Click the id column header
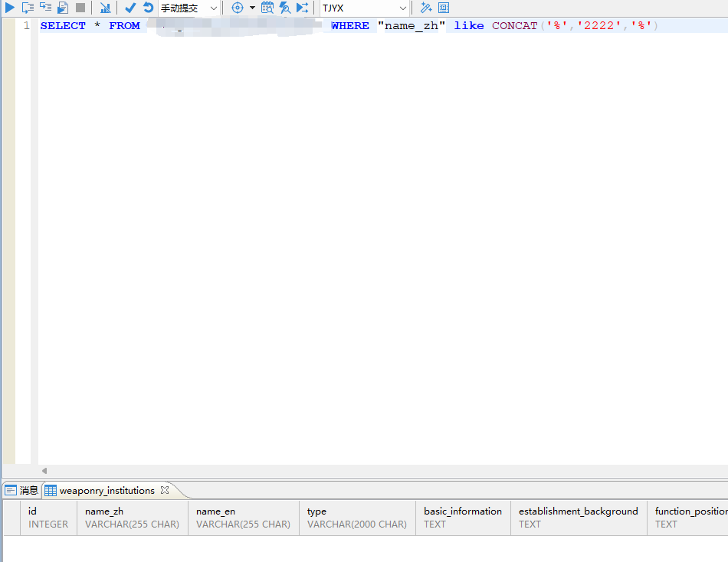Screen dimensions: 728x562 [x=48, y=518]
